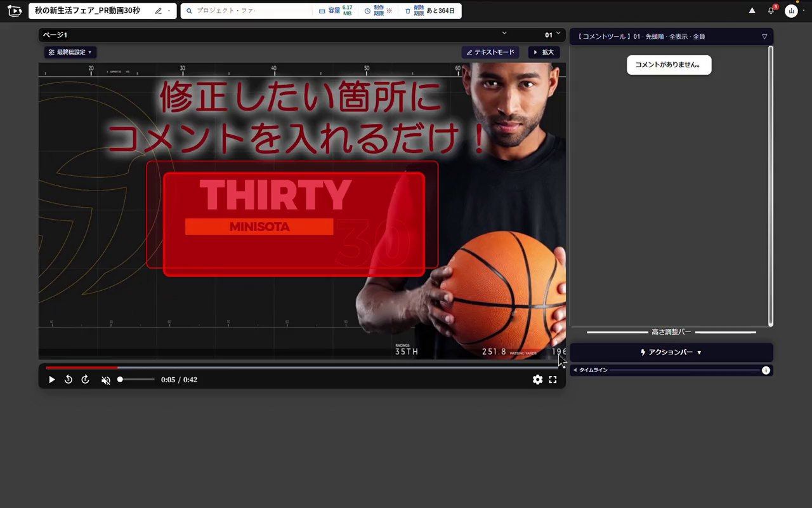Image resolution: width=812 pixels, height=508 pixels.
Task: Click the comment panel scrollbar
Action: (771, 186)
